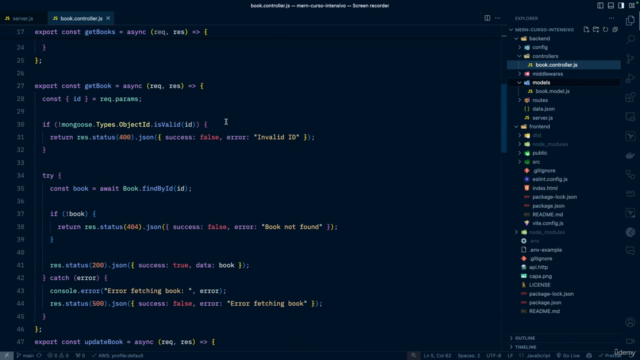Collapse the models folder
Screen dimensions: 640x360
[541, 82]
